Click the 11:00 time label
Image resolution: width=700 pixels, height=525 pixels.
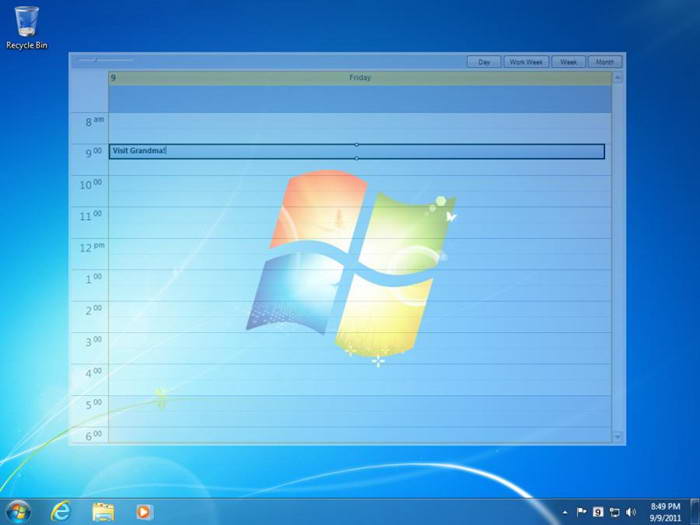[x=91, y=216]
